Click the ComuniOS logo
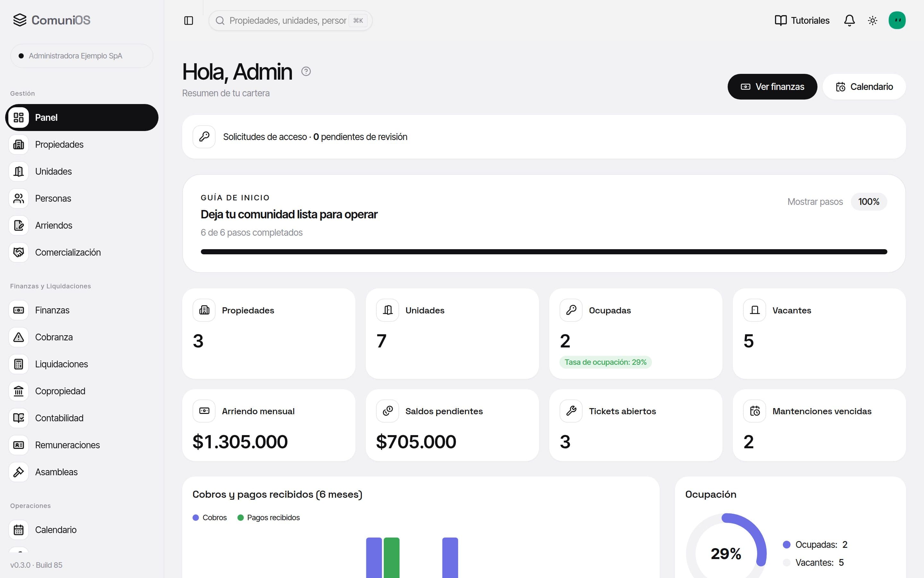924x578 pixels. (52, 20)
